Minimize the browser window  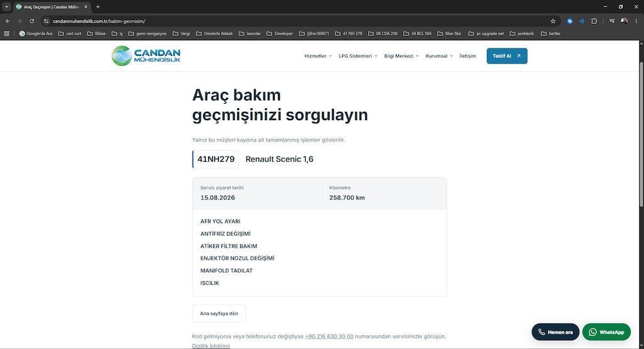point(605,6)
